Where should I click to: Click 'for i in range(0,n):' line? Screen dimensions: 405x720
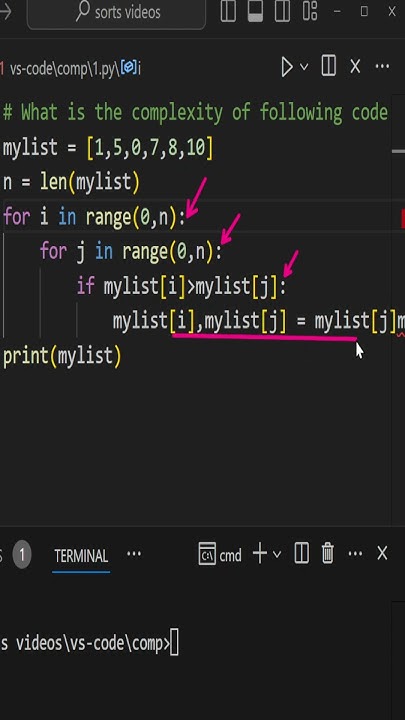[x=94, y=217]
